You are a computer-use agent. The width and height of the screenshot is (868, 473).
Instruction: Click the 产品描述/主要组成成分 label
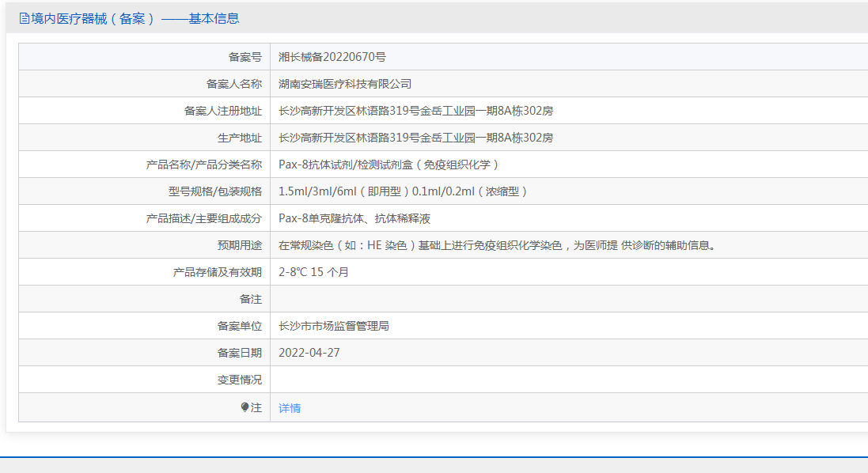point(203,219)
